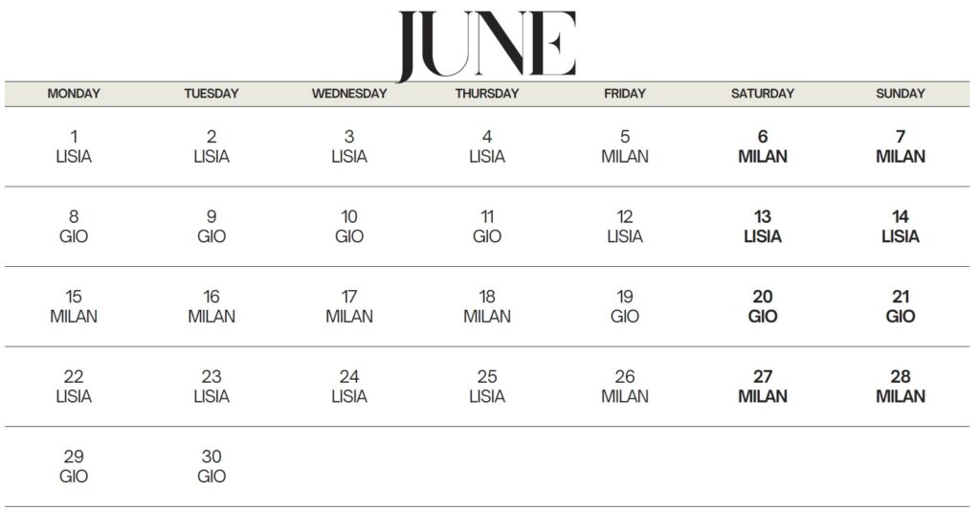Viewport: 980px width, 511px height.
Task: Open Sunday June 14 LISIA
Action: (x=901, y=227)
